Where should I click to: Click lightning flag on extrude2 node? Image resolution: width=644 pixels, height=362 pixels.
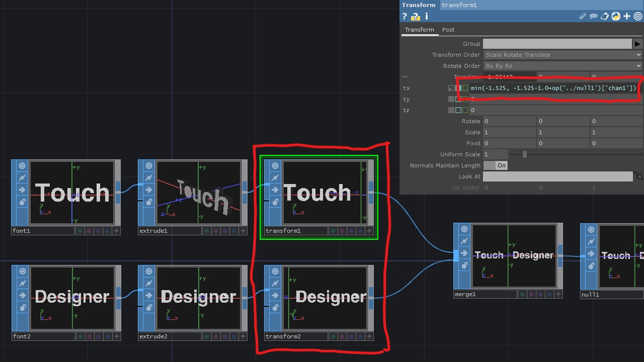click(149, 284)
